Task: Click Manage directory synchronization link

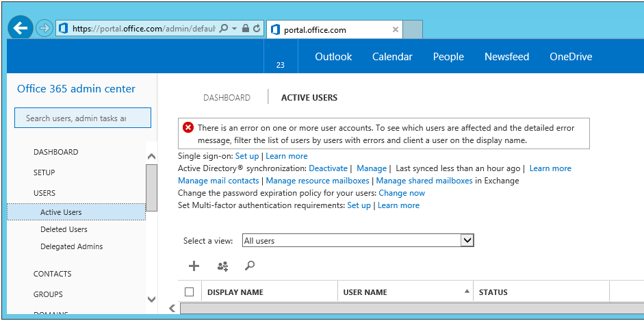Action: point(372,168)
